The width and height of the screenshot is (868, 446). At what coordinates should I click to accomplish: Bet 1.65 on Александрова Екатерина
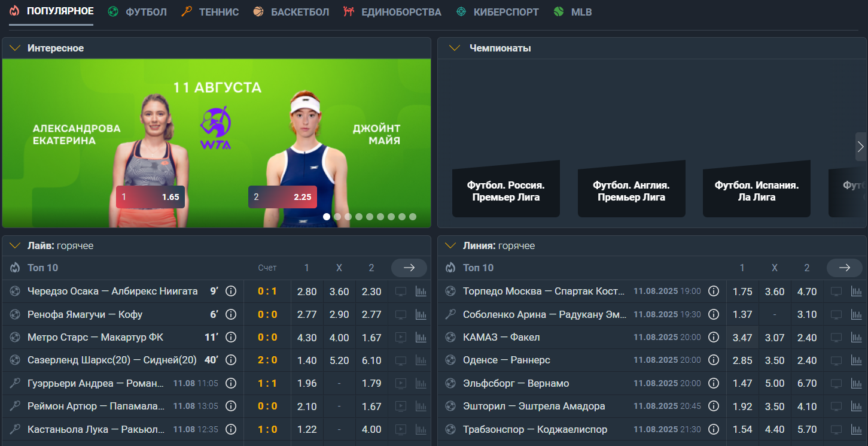pyautogui.click(x=150, y=197)
